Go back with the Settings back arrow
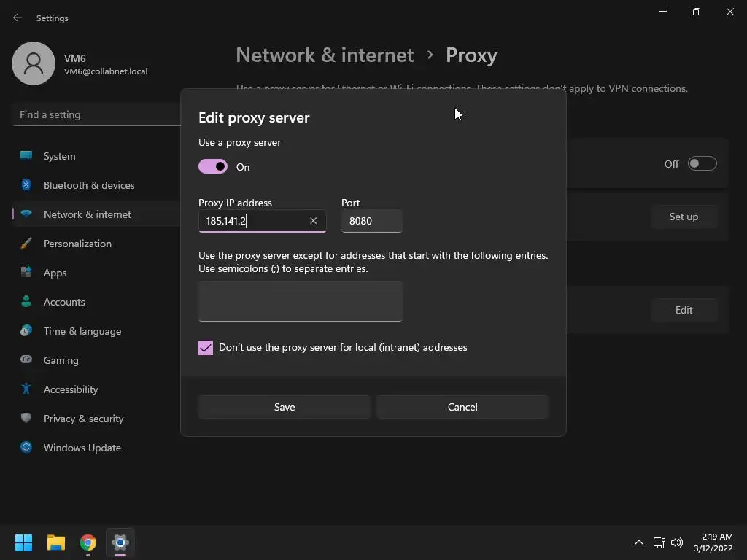This screenshot has width=747, height=560. [x=18, y=17]
